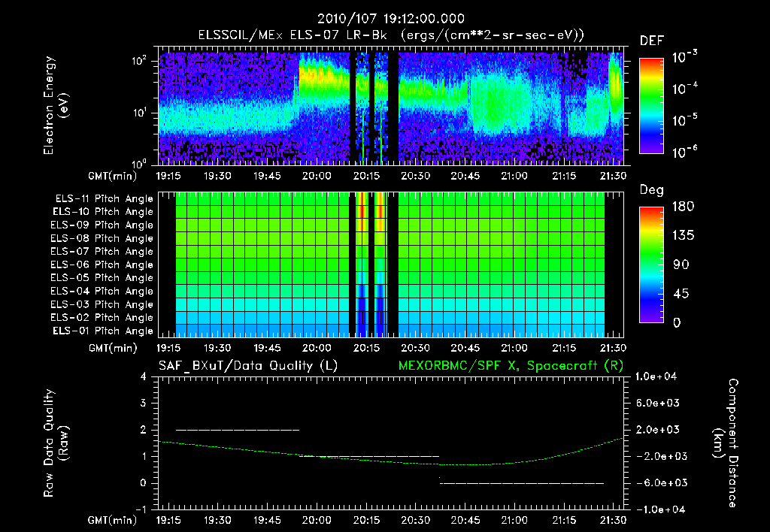Click the 21:00 tick under the bottom plot
This screenshot has height=532, width=770.
(x=514, y=520)
